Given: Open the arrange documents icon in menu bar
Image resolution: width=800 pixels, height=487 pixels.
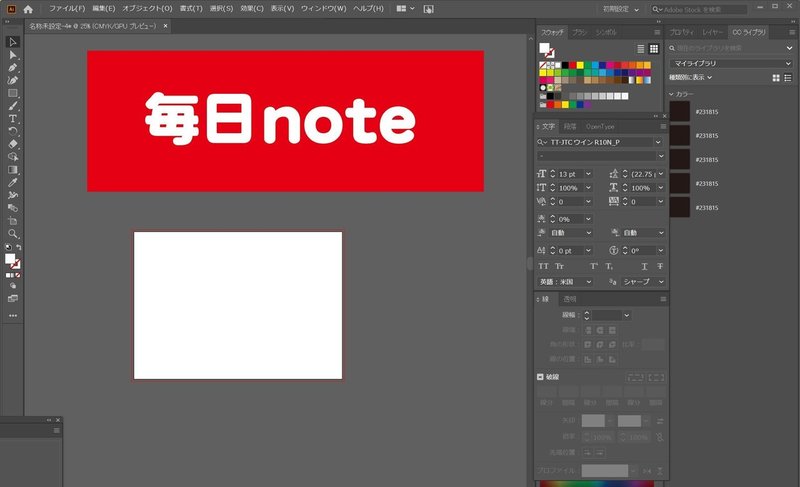Looking at the screenshot, I should pyautogui.click(x=406, y=9).
